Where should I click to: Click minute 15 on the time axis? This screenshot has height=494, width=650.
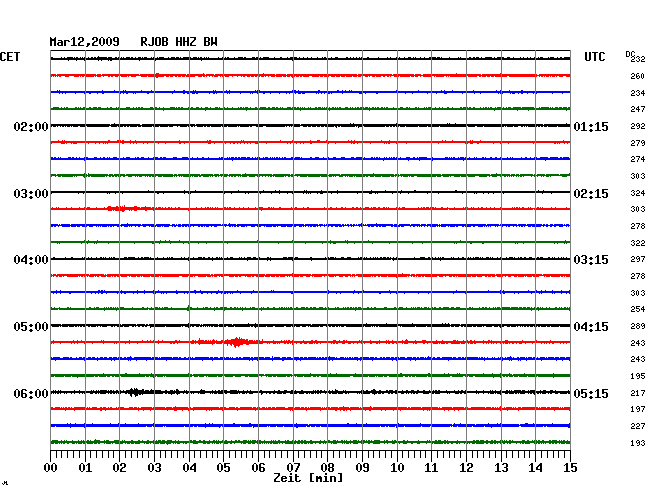pos(570,468)
